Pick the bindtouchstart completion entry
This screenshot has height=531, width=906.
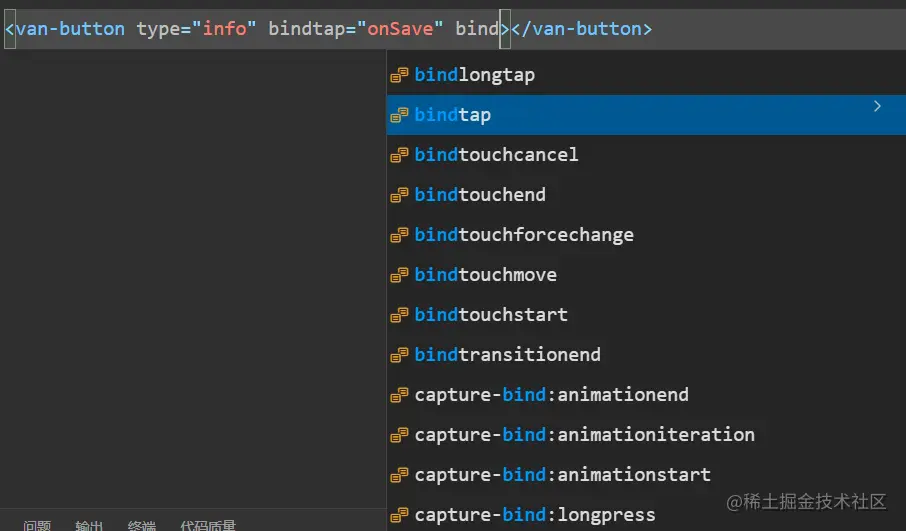(x=491, y=315)
